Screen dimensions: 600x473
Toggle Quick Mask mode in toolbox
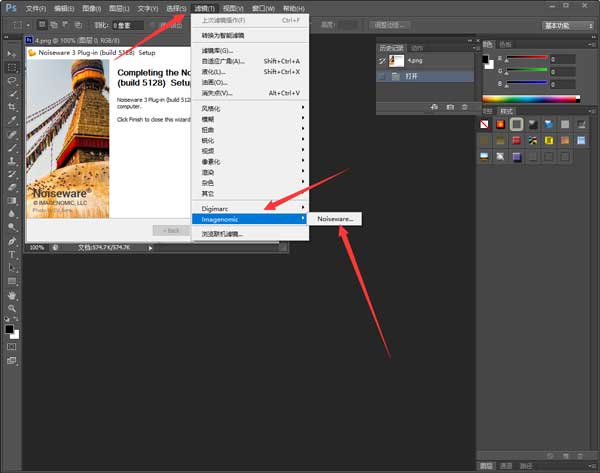pyautogui.click(x=12, y=347)
